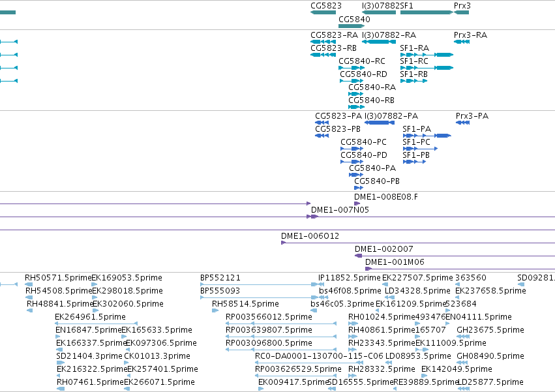Select transcript CG5840-RC
555x392 pixels.
[x=352, y=68]
